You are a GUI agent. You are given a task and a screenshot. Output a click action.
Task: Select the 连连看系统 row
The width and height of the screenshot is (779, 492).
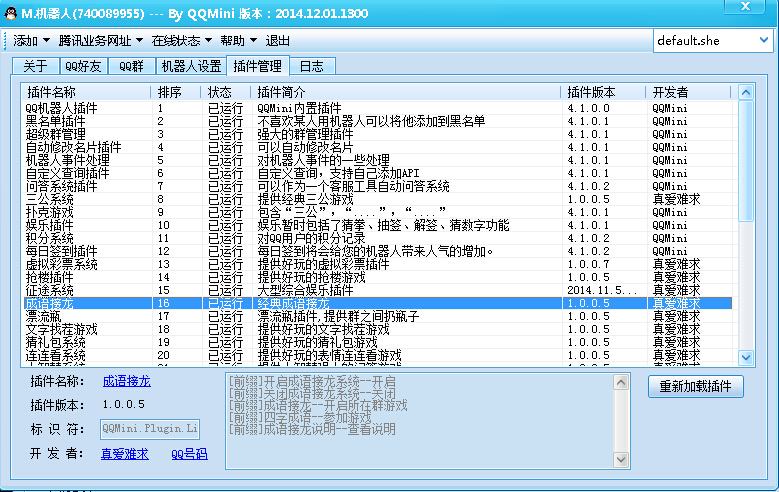tap(378, 355)
